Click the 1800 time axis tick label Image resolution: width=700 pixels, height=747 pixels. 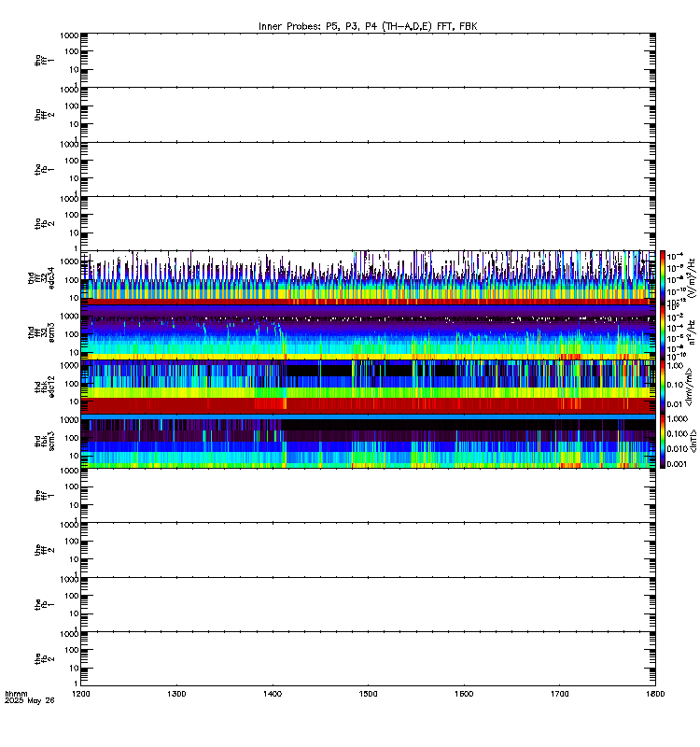click(655, 694)
